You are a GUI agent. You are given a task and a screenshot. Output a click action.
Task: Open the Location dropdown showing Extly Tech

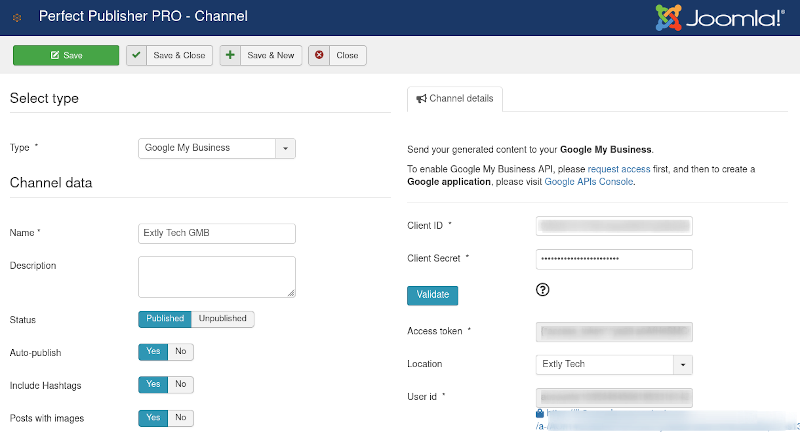pyautogui.click(x=614, y=364)
